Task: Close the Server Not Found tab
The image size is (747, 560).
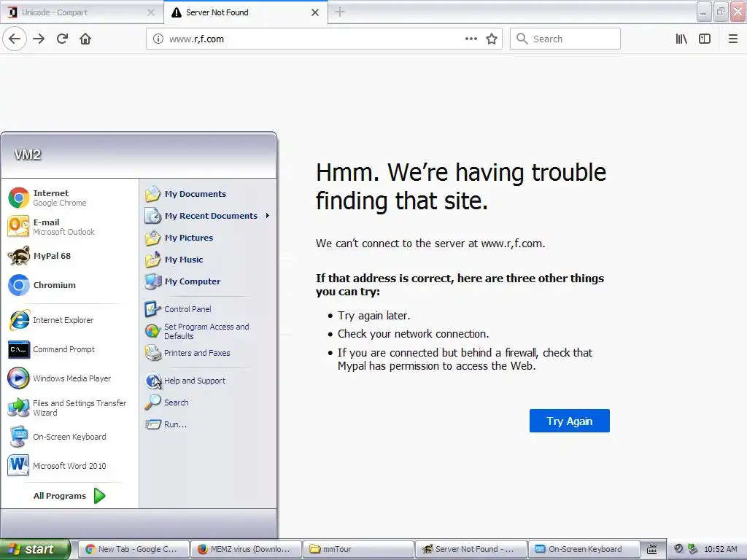Action: (315, 12)
